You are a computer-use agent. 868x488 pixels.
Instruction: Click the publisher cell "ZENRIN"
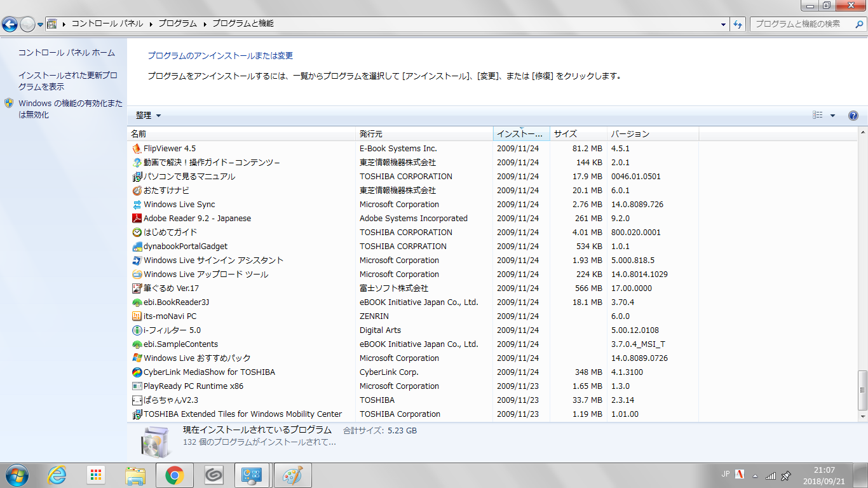click(374, 316)
